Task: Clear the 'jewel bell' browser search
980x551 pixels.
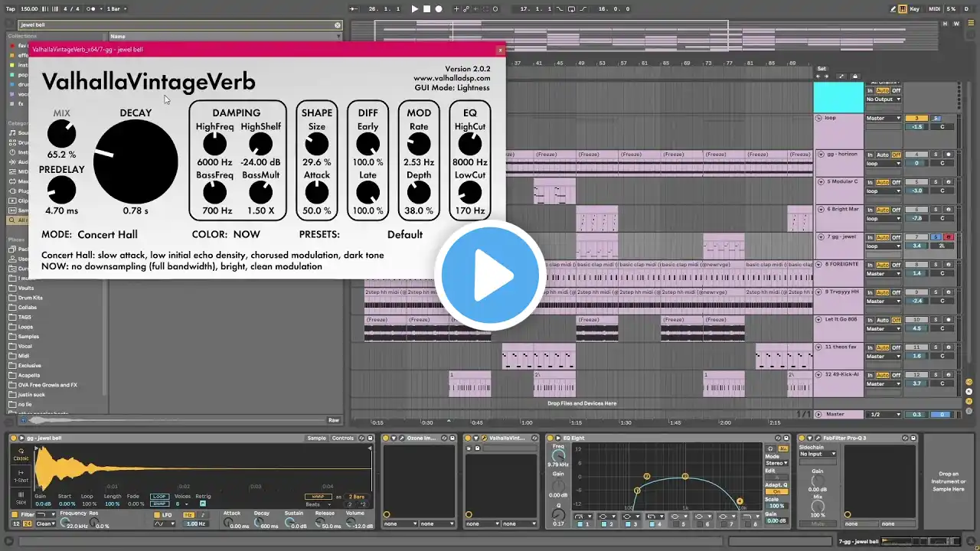Action: [x=338, y=24]
